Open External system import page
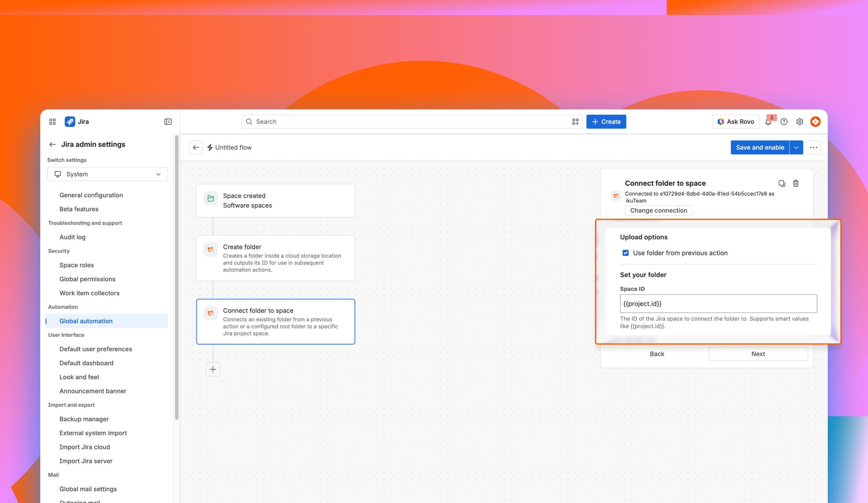The image size is (868, 503). (x=93, y=433)
